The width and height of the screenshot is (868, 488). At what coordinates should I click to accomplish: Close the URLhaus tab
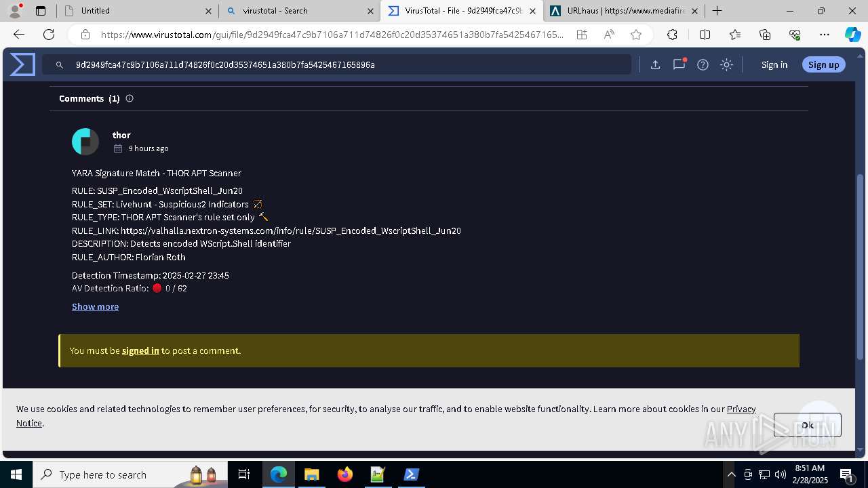coord(694,11)
